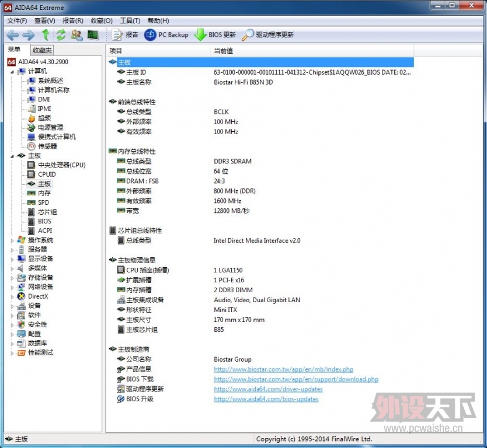Image resolution: width=487 pixels, height=448 pixels.
Task: Click the 电源管理 power icon
Action: coord(32,128)
